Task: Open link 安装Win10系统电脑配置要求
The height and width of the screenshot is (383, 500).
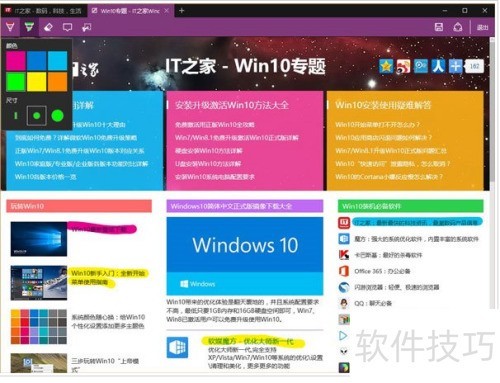Action: 215,177
